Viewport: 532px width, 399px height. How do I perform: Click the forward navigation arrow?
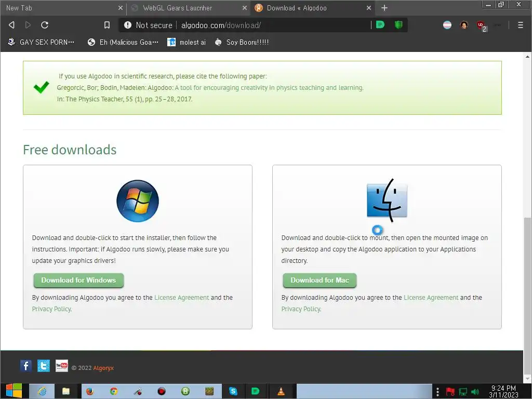[28, 25]
